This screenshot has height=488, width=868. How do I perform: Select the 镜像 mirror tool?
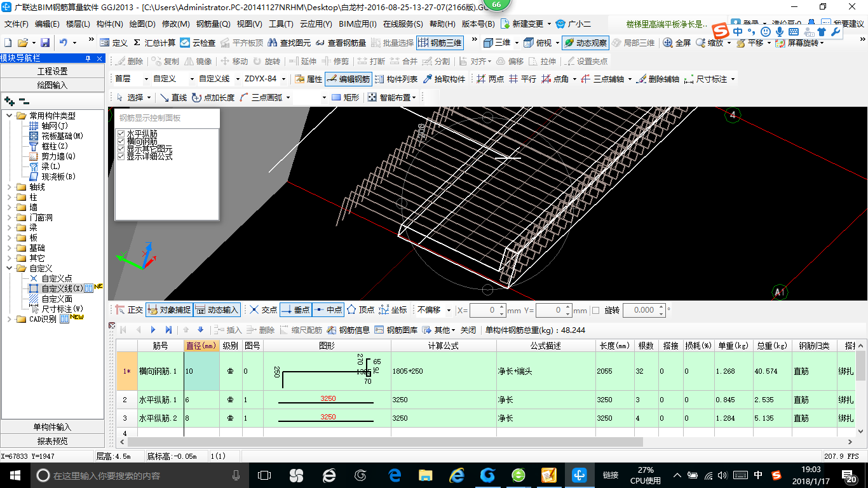click(x=198, y=61)
